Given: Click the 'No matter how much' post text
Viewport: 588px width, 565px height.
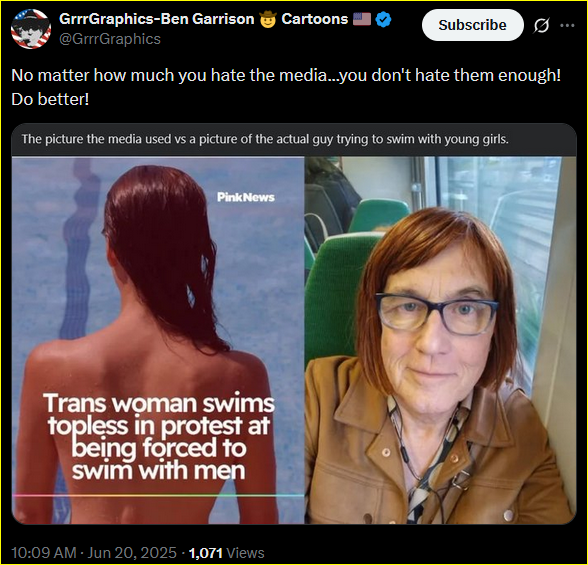Looking at the screenshot, I should tap(286, 75).
